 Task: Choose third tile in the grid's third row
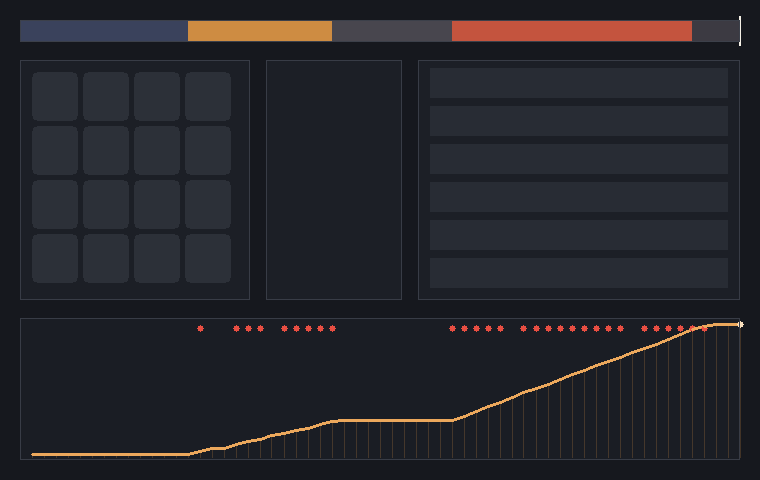click(157, 205)
